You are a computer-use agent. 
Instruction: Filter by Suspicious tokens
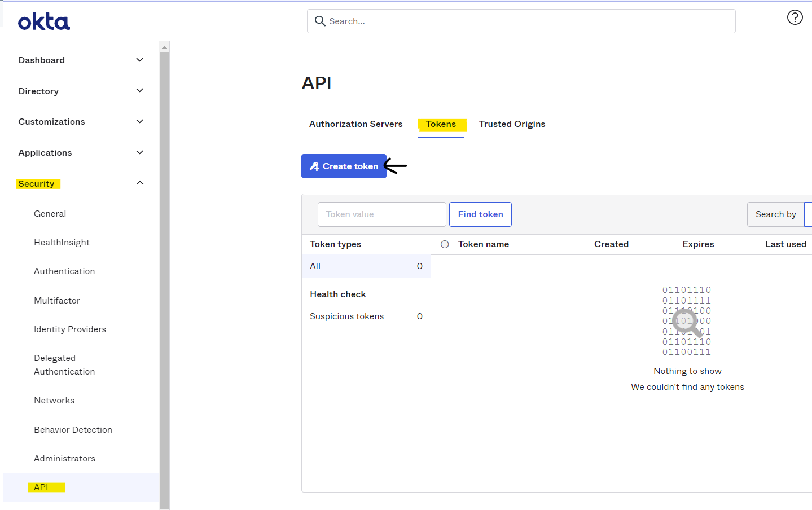coord(346,316)
